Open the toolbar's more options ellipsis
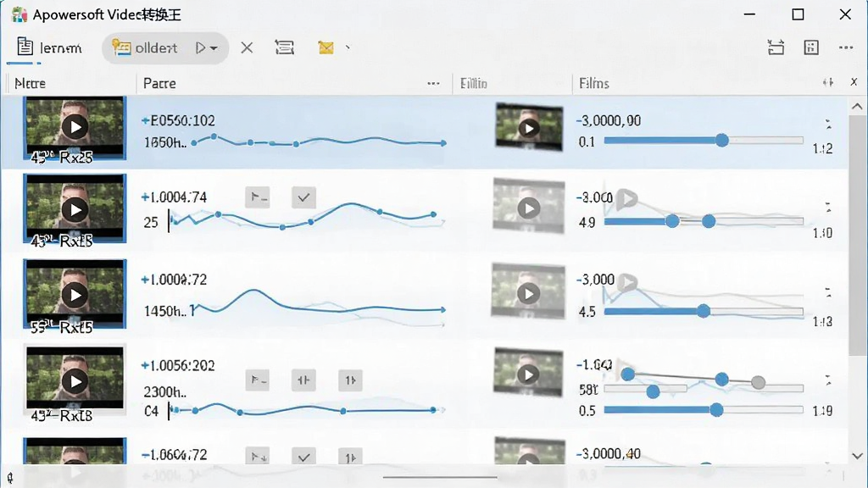The height and width of the screenshot is (488, 868). [846, 47]
